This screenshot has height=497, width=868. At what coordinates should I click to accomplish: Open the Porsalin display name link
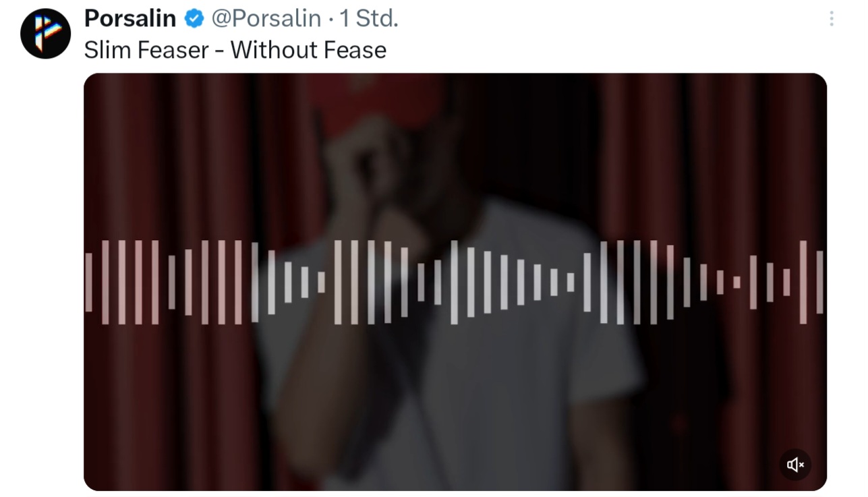pyautogui.click(x=130, y=19)
